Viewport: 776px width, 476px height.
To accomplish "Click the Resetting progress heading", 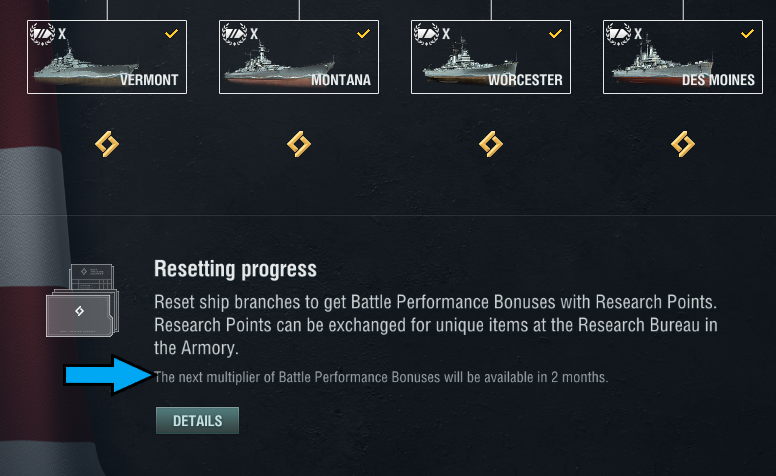I will pyautogui.click(x=235, y=269).
